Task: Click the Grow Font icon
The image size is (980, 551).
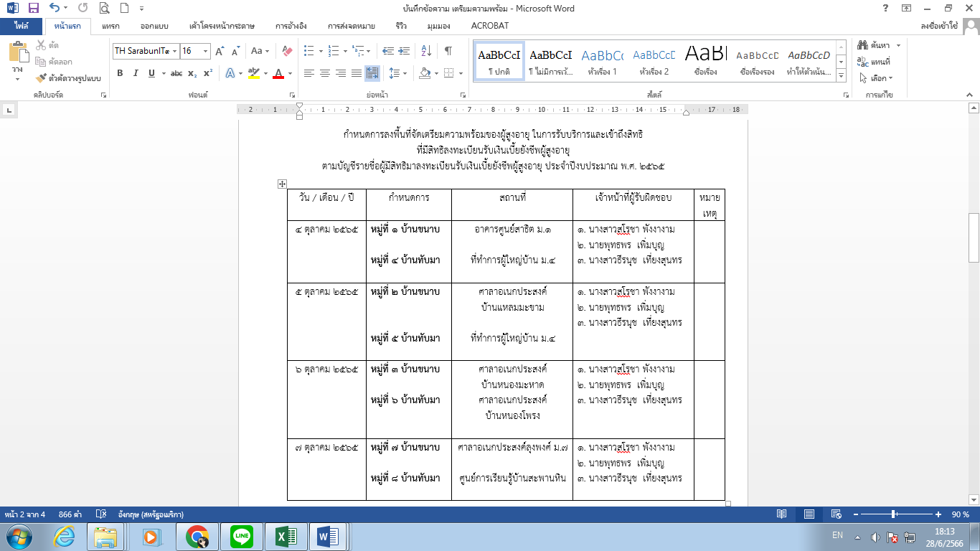Action: [x=220, y=51]
